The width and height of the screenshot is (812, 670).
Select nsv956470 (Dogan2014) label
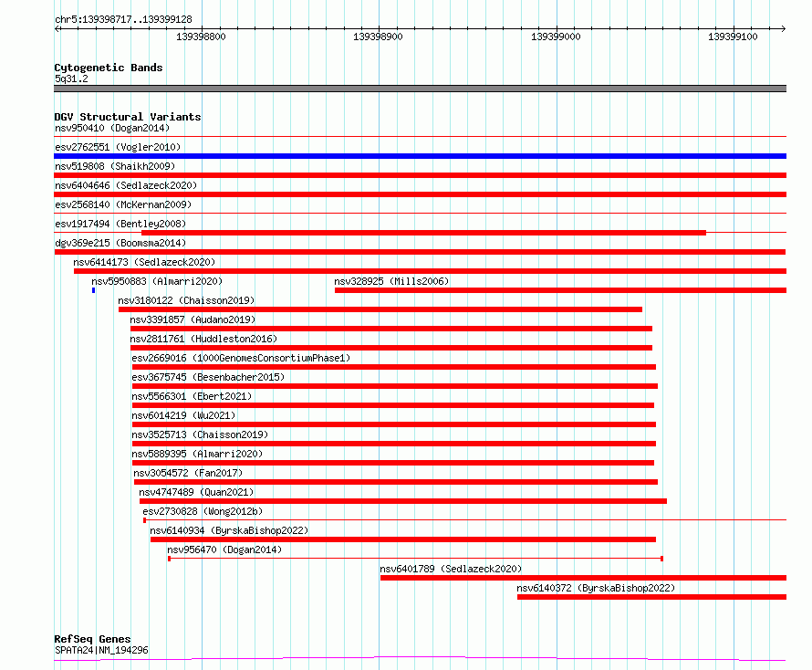(224, 550)
